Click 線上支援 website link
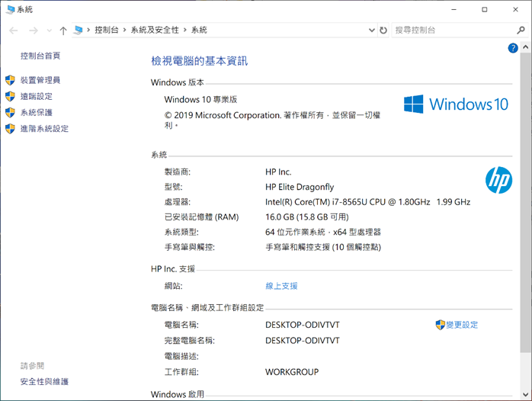 (281, 286)
